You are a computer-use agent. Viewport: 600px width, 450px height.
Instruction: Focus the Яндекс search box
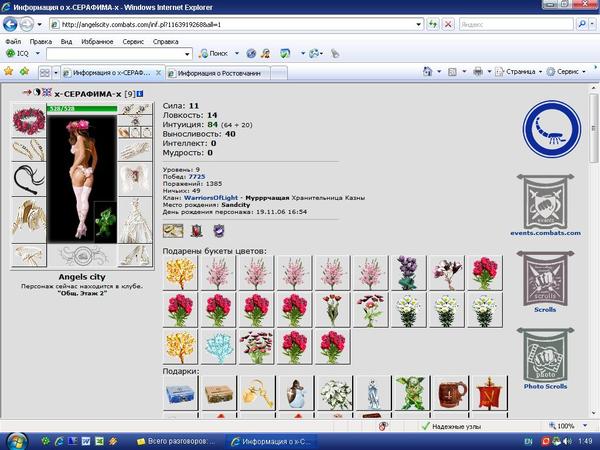tap(516, 24)
